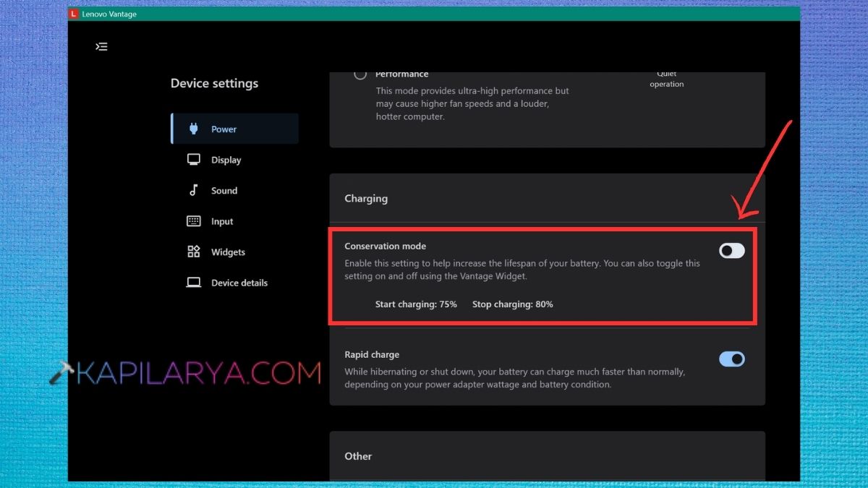
Task: Click the Lenovo Vantage logo in title bar
Action: tap(74, 14)
